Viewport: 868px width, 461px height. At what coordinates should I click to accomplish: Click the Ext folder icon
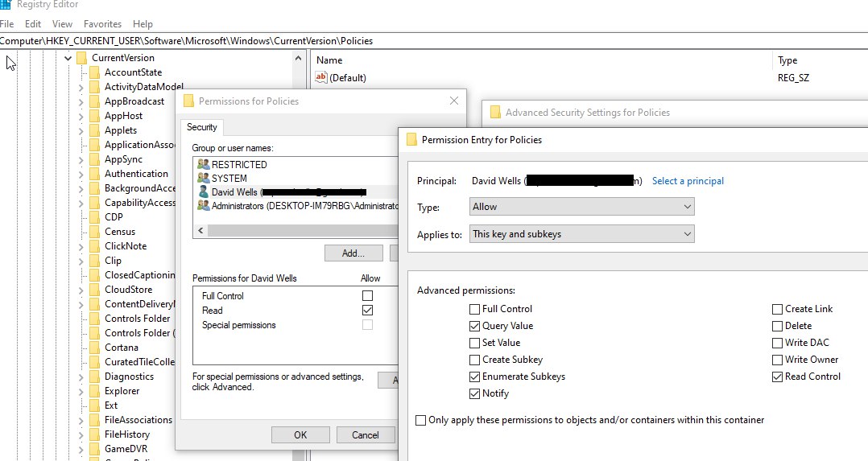(x=95, y=405)
